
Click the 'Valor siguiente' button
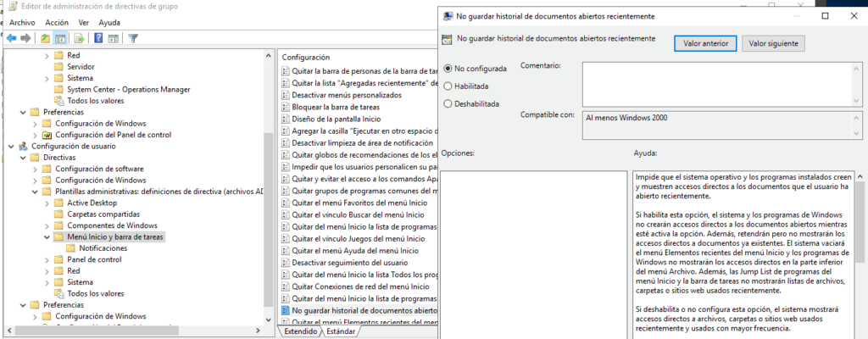pos(772,42)
